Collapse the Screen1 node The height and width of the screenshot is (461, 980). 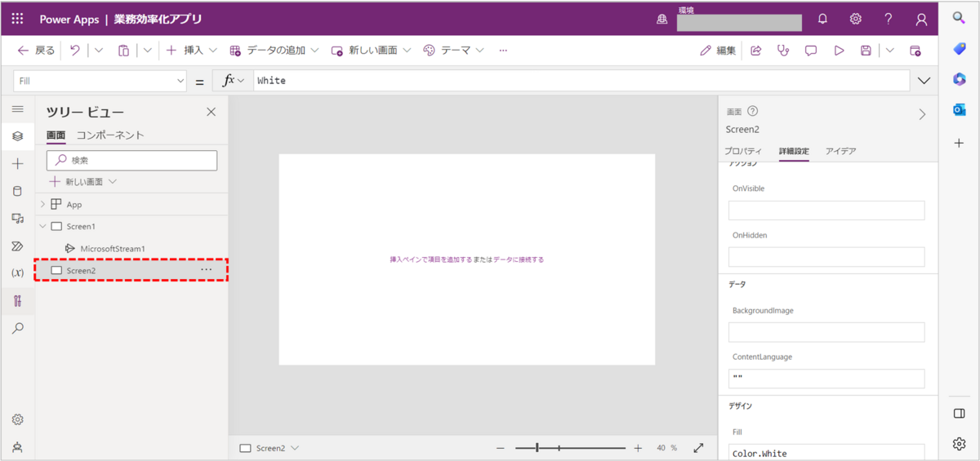pos(42,226)
